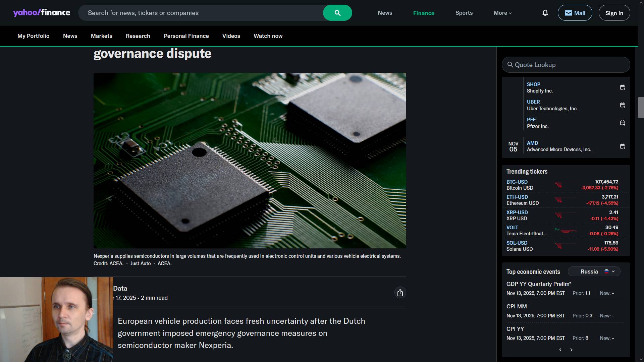
Task: Click the Sign in button
Action: tap(614, 13)
